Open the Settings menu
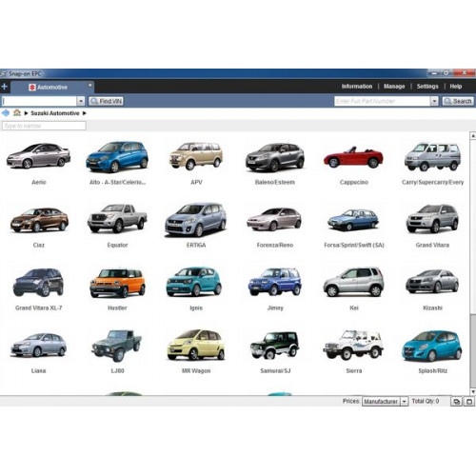This screenshot has height=476, width=476. [x=427, y=87]
